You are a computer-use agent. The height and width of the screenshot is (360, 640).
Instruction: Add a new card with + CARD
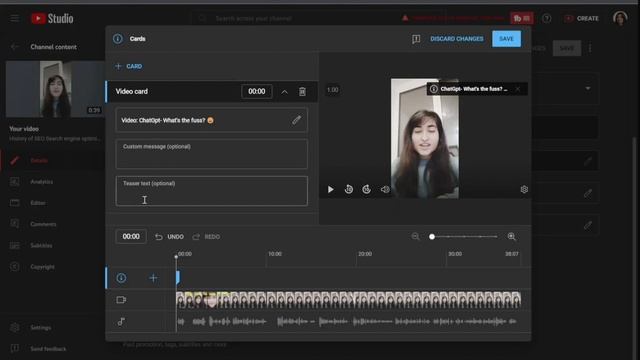tap(129, 66)
